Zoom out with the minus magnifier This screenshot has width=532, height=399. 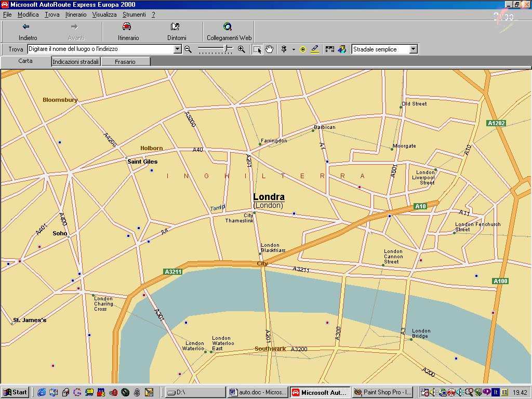click(x=188, y=49)
